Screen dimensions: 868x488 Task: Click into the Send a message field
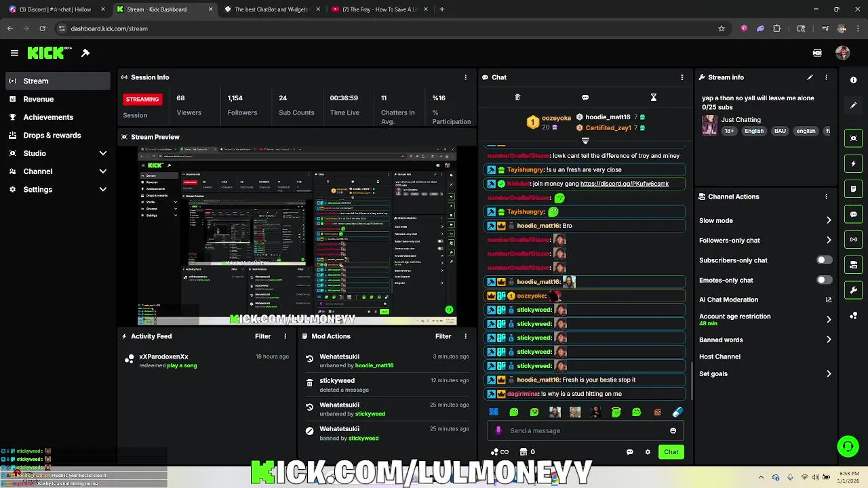click(x=587, y=430)
